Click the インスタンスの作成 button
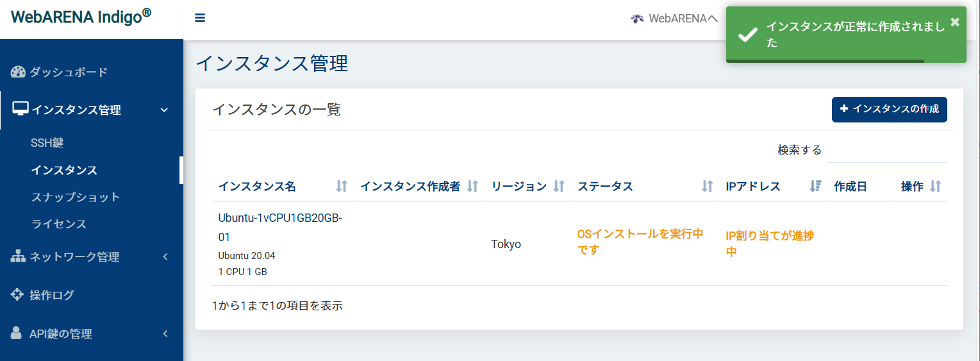This screenshot has width=980, height=361. pyautogui.click(x=889, y=110)
